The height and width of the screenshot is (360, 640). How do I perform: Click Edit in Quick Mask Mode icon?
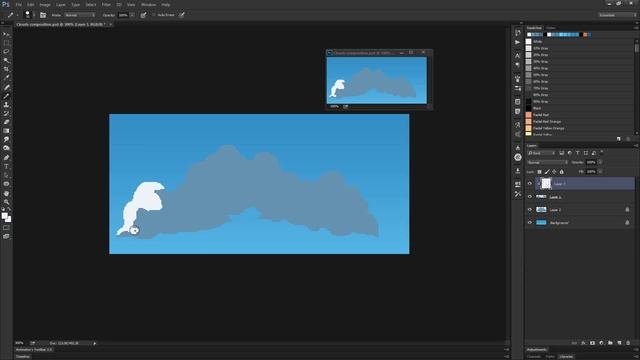(x=6, y=228)
